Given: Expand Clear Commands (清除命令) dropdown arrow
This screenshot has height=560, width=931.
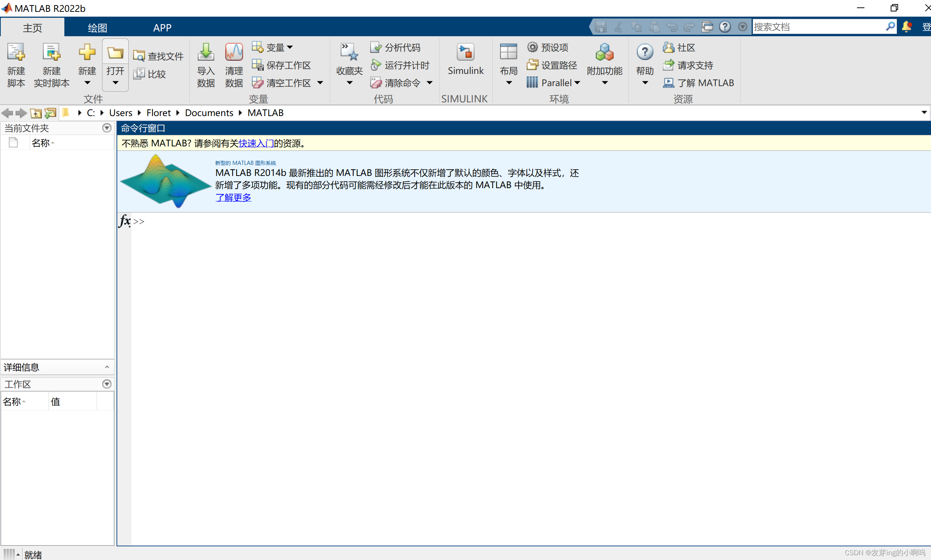Looking at the screenshot, I should 429,83.
